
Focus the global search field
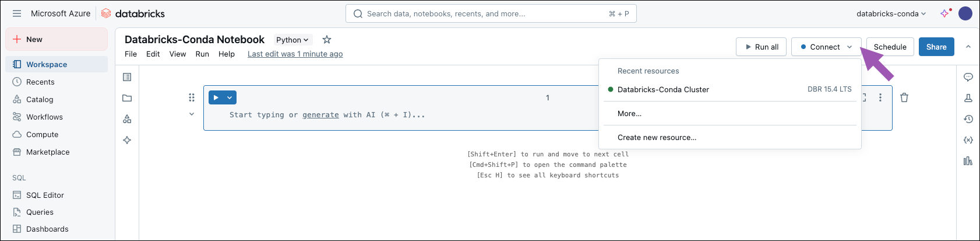pyautogui.click(x=491, y=13)
